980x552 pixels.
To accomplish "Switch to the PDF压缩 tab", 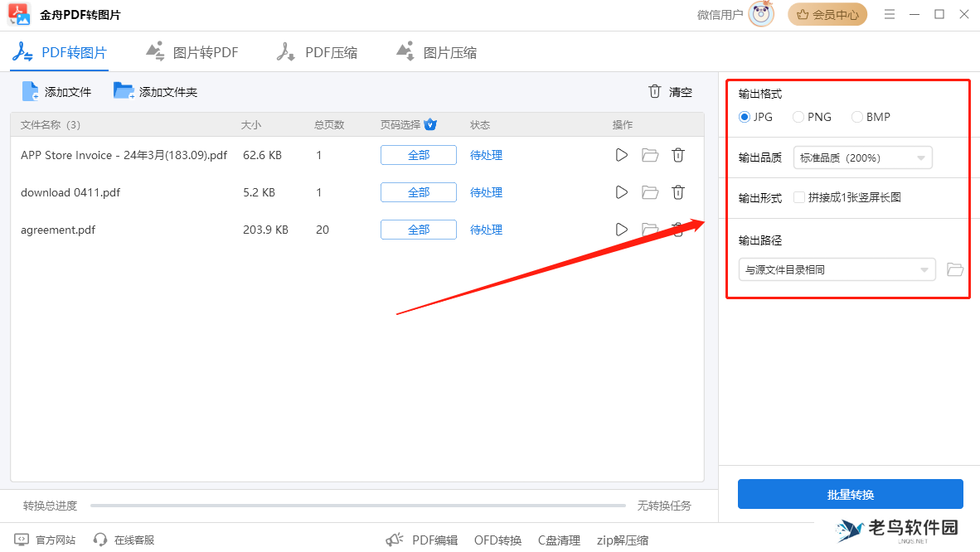I will [x=316, y=51].
